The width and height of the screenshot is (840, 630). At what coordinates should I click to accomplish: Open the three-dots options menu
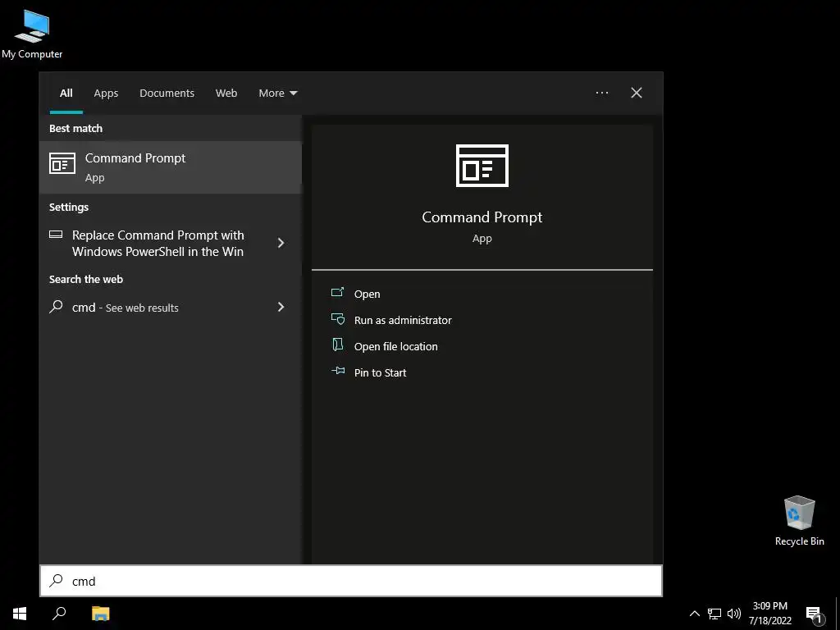pyautogui.click(x=601, y=93)
